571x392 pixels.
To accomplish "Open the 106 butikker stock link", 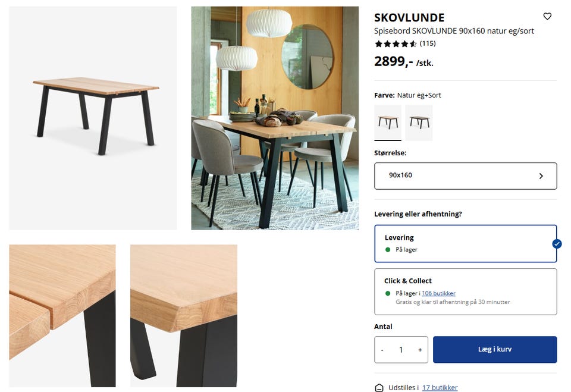I will (x=438, y=293).
